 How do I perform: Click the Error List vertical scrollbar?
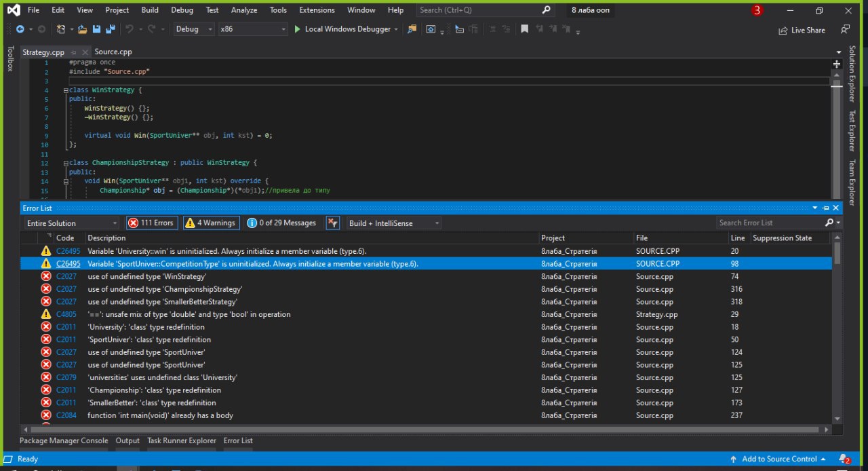(837, 333)
